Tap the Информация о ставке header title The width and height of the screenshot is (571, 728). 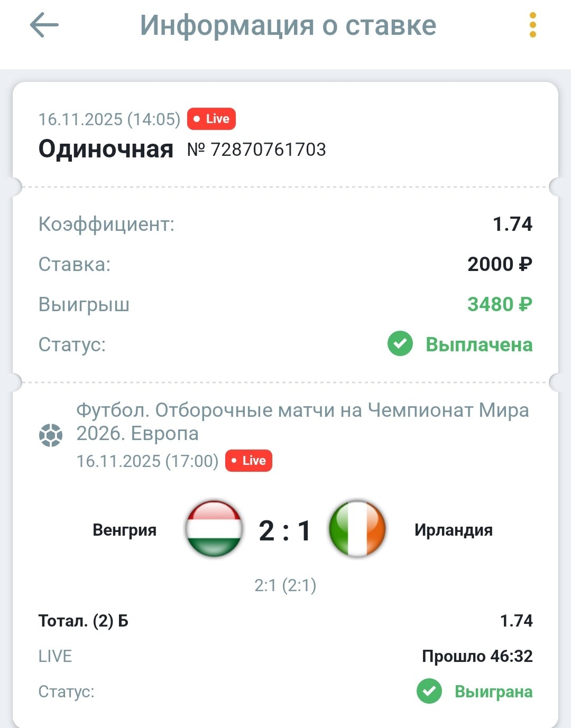pyautogui.click(x=288, y=25)
